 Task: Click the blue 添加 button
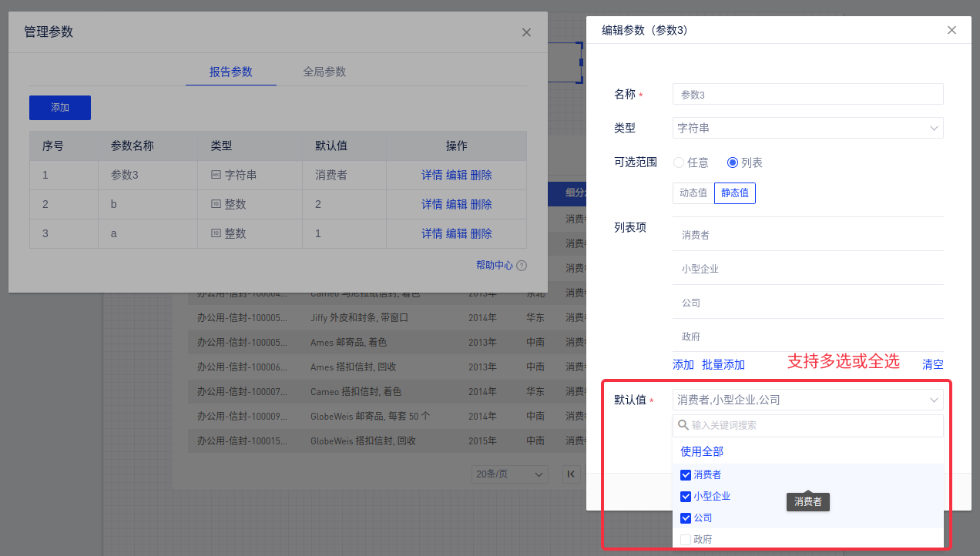coord(60,108)
